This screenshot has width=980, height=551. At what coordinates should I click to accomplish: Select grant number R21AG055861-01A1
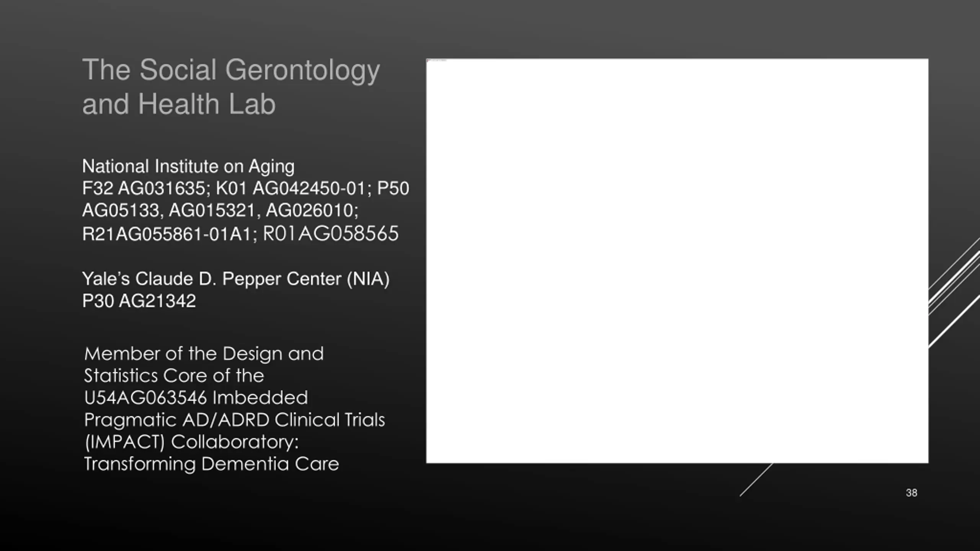tap(167, 234)
